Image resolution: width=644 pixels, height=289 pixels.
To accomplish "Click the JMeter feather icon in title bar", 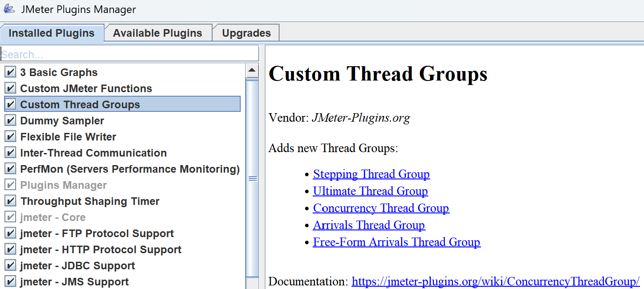I will click(9, 9).
